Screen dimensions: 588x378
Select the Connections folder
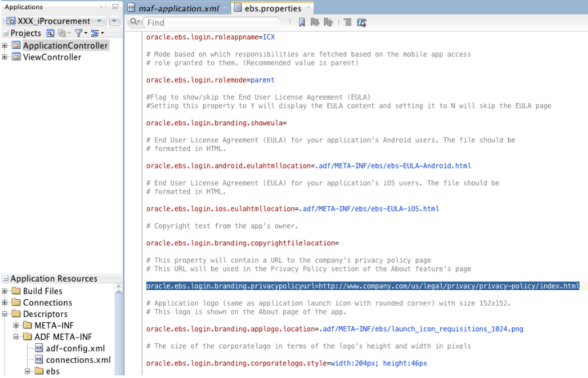(x=47, y=303)
